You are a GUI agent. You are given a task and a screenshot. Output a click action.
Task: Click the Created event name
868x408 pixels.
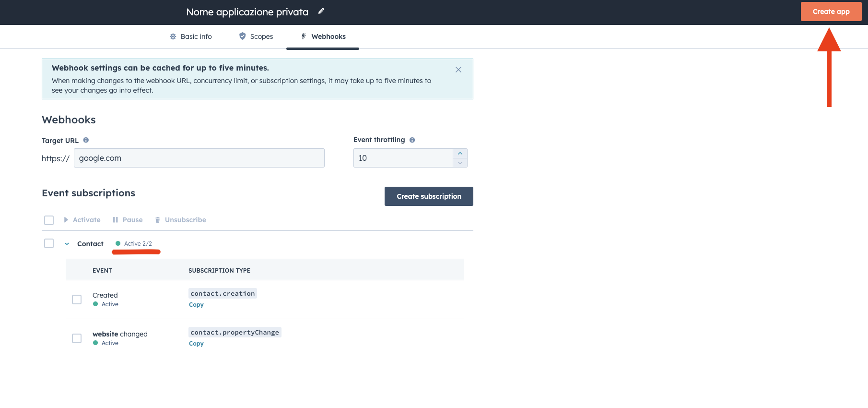(x=105, y=295)
